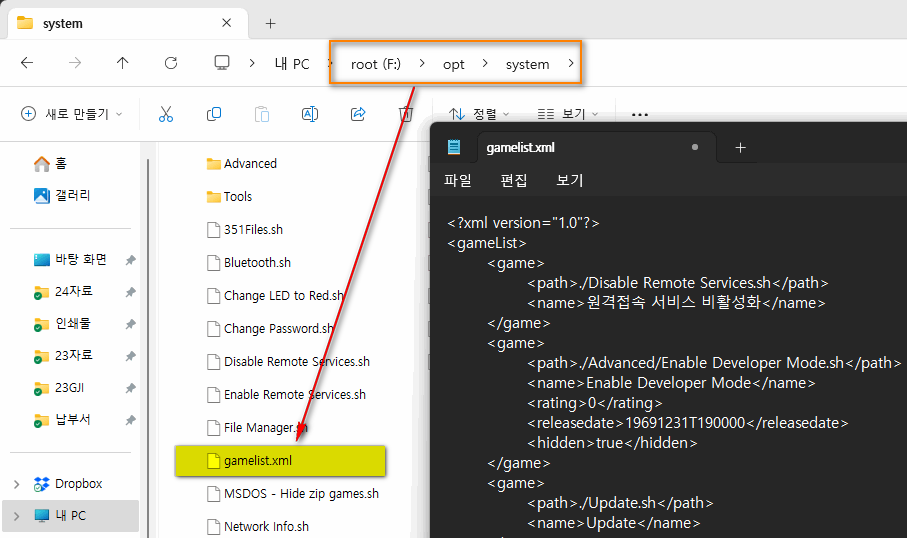
Task: Select Dropbox in the sidebar
Action: (68, 484)
